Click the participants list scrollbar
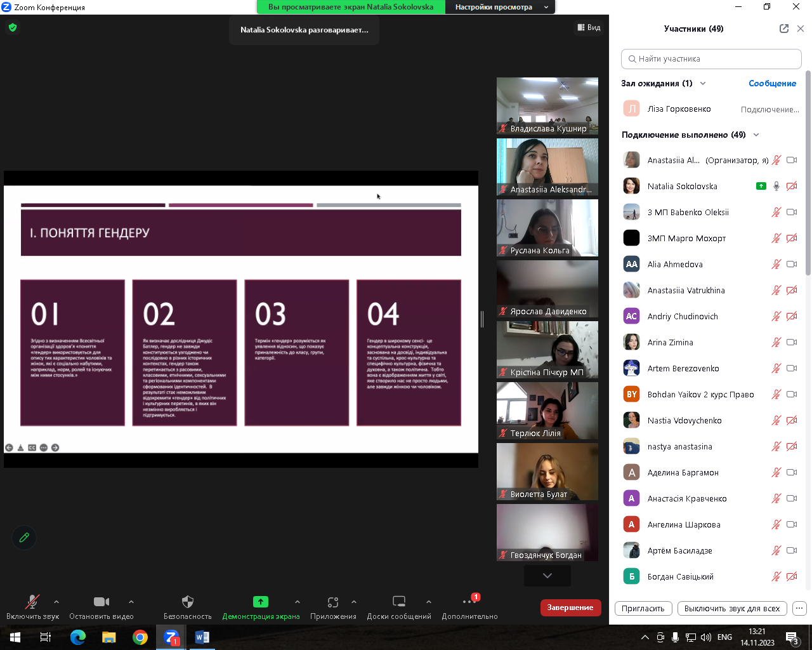The width and height of the screenshot is (812, 650). [x=808, y=175]
